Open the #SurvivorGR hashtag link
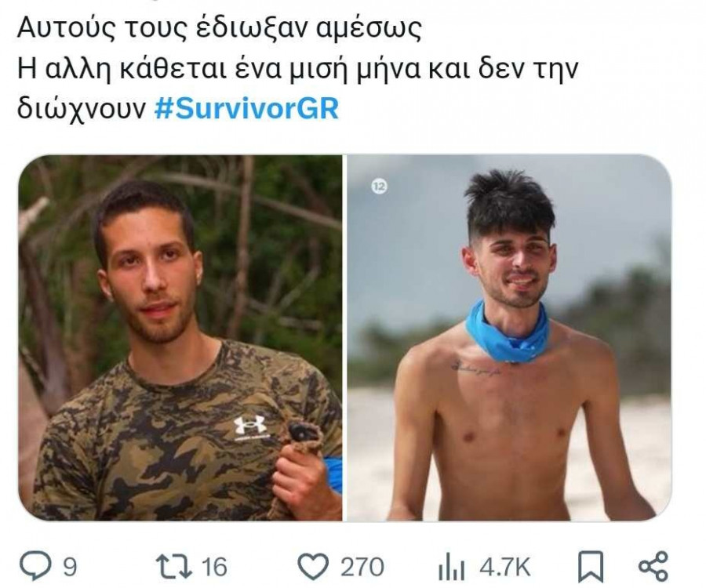Image resolution: width=706 pixels, height=588 pixels. tap(246, 108)
